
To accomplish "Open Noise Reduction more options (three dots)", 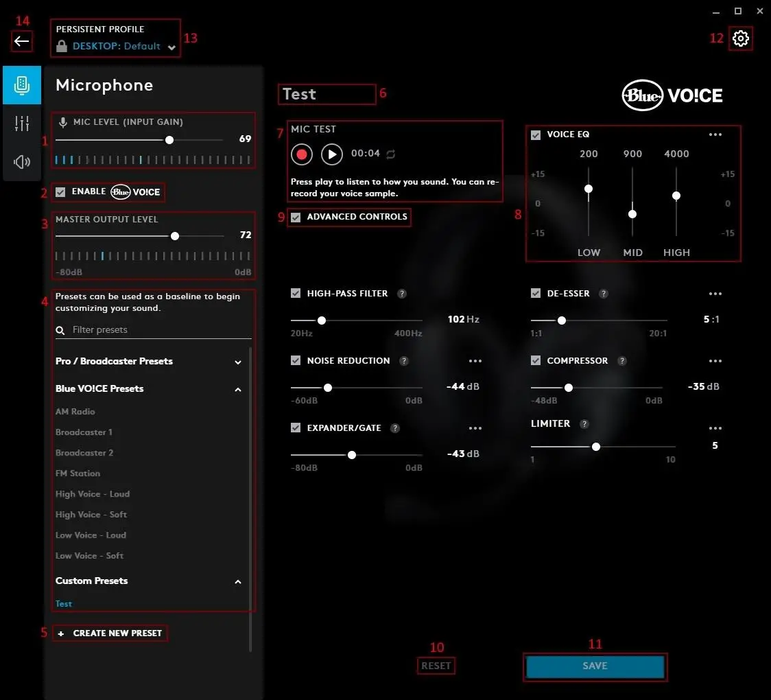I will tap(475, 361).
